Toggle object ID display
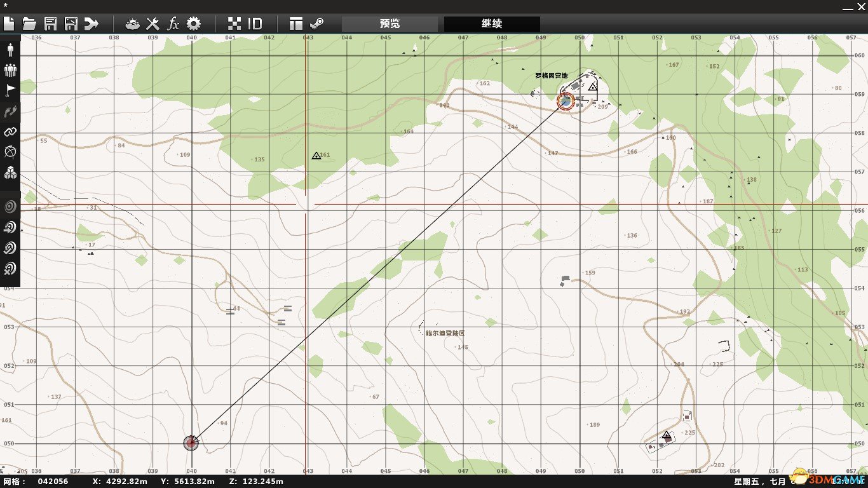This screenshot has width=868, height=488. click(x=255, y=24)
